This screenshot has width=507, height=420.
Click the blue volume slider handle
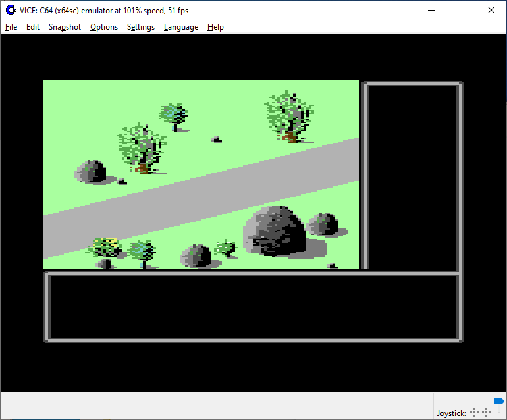click(x=499, y=402)
